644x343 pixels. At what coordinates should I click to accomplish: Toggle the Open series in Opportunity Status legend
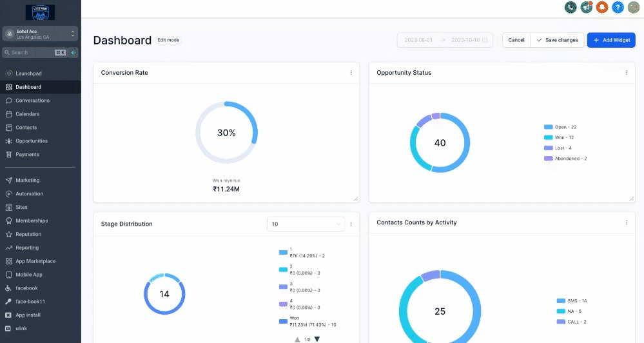[x=560, y=127]
